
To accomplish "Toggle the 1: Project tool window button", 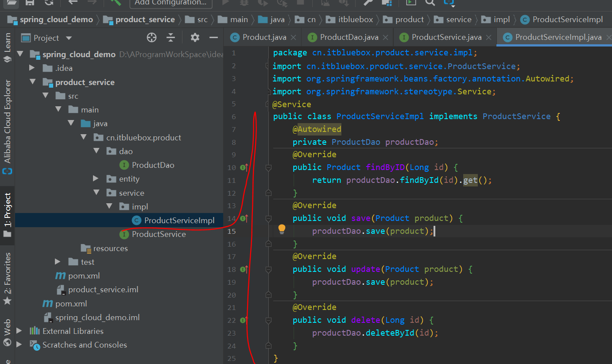I will coord(7,215).
